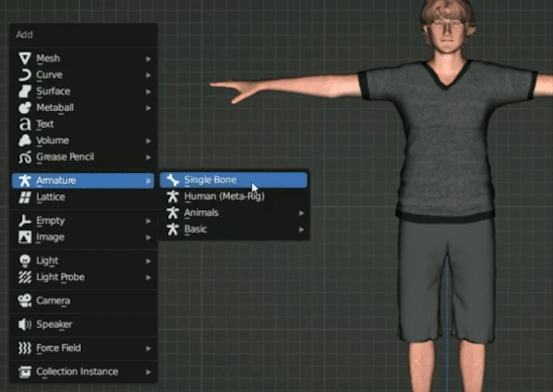The height and width of the screenshot is (392, 553).
Task: Open the Image menu entry
Action: point(83,237)
